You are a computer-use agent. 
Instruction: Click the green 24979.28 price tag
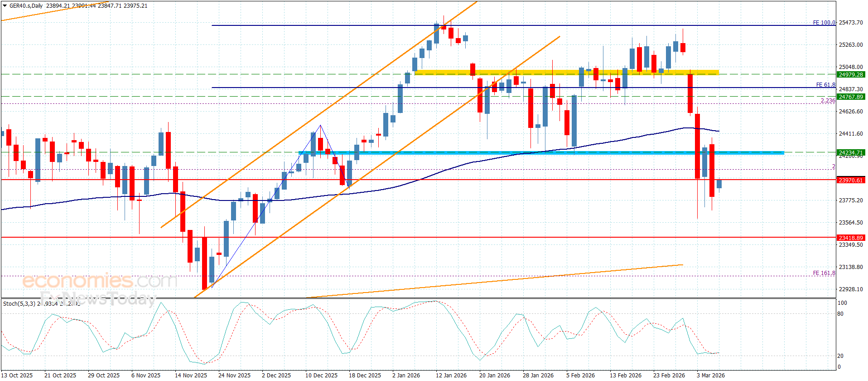click(851, 75)
